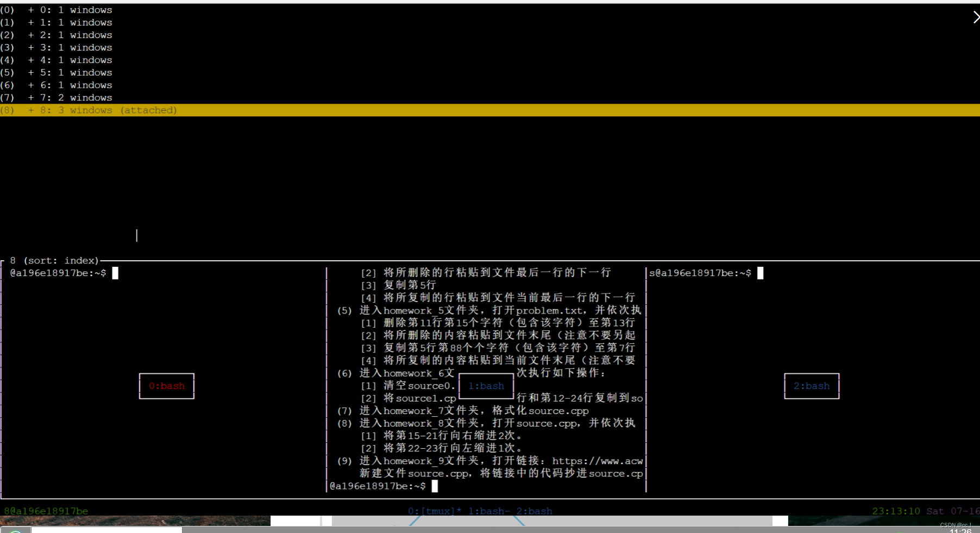Select session 3 row in the list
Viewport: 980px width, 533px height.
tap(490, 47)
